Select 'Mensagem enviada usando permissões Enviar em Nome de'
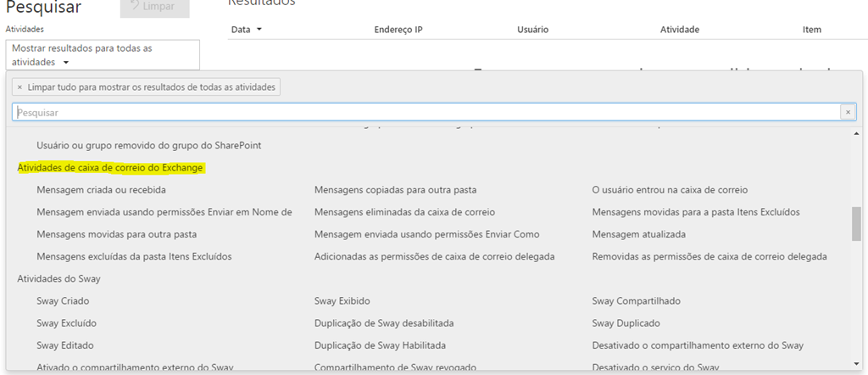The height and width of the screenshot is (375, 868). 164,212
